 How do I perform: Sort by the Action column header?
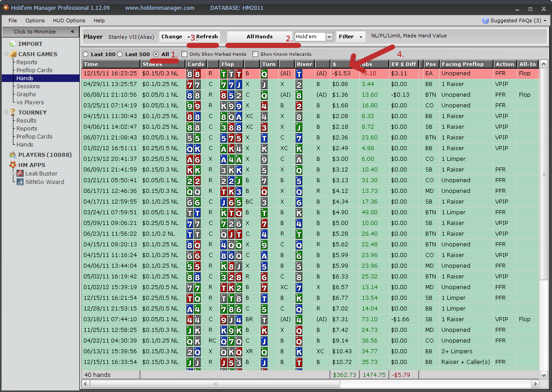click(505, 64)
